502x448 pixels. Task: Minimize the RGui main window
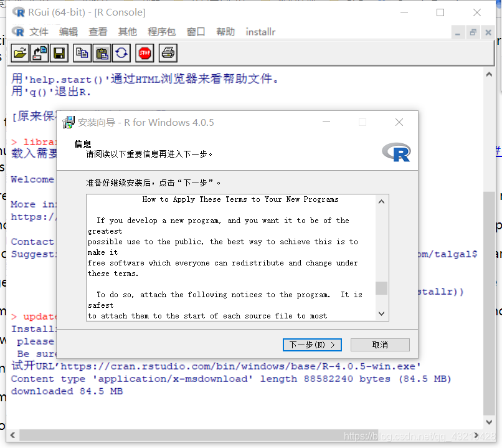pos(404,12)
